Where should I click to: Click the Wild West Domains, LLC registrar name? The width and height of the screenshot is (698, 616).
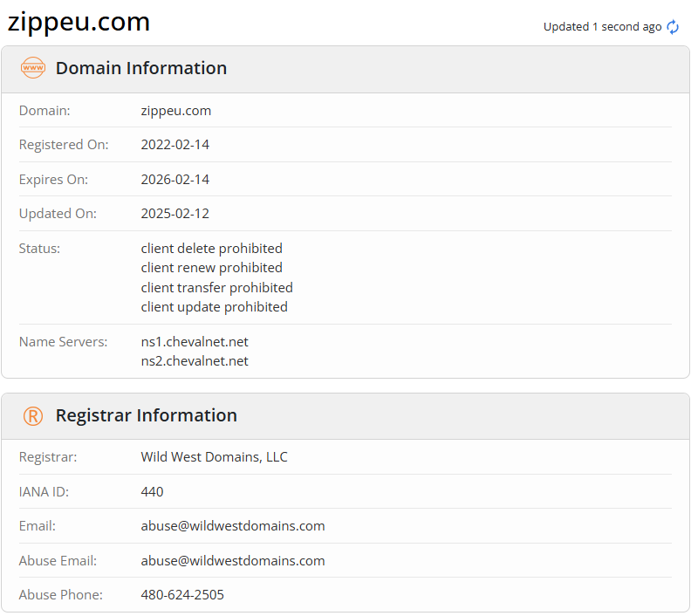tap(214, 456)
